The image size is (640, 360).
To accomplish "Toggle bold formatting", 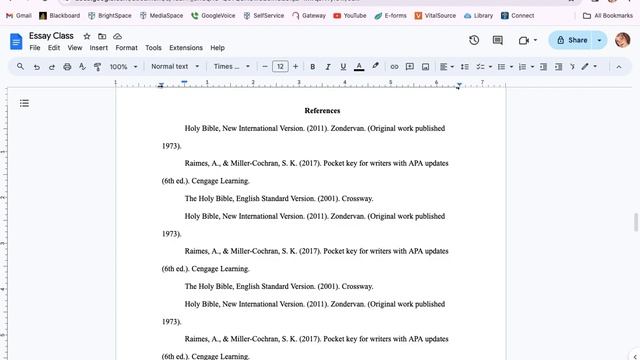I will (313, 67).
